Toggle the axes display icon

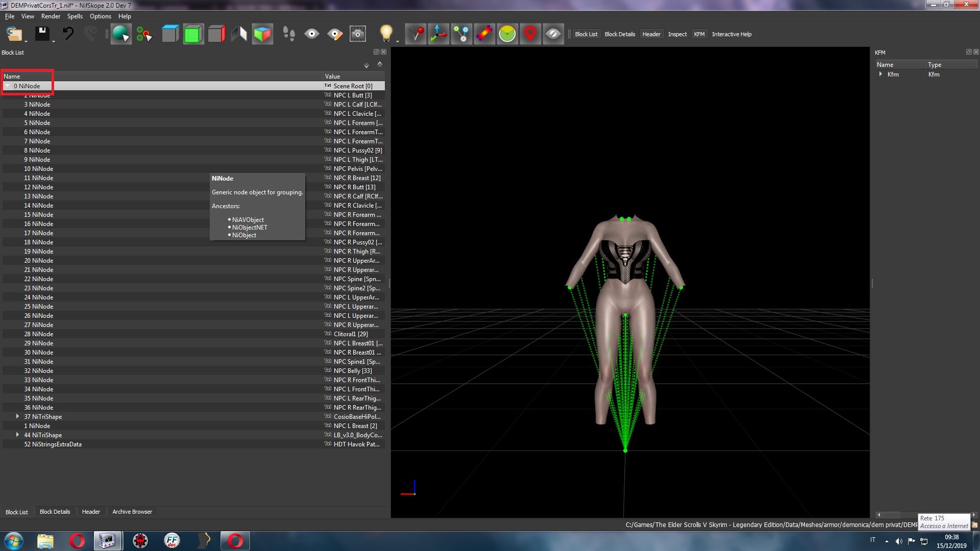[x=438, y=34]
